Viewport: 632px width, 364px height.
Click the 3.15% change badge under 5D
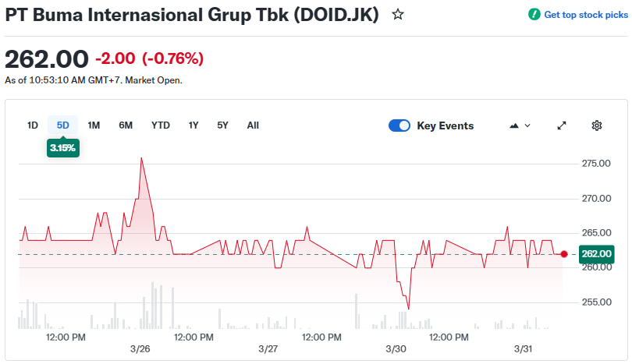click(x=63, y=147)
